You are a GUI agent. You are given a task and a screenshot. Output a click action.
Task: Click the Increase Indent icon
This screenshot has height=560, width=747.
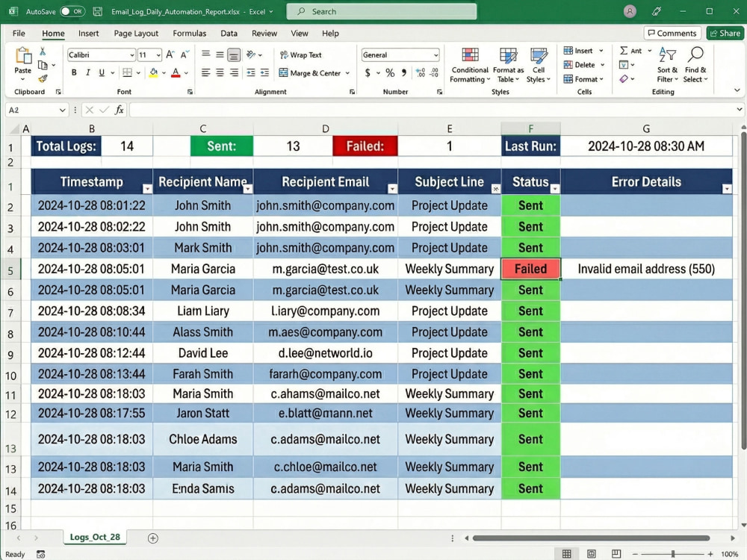265,72
